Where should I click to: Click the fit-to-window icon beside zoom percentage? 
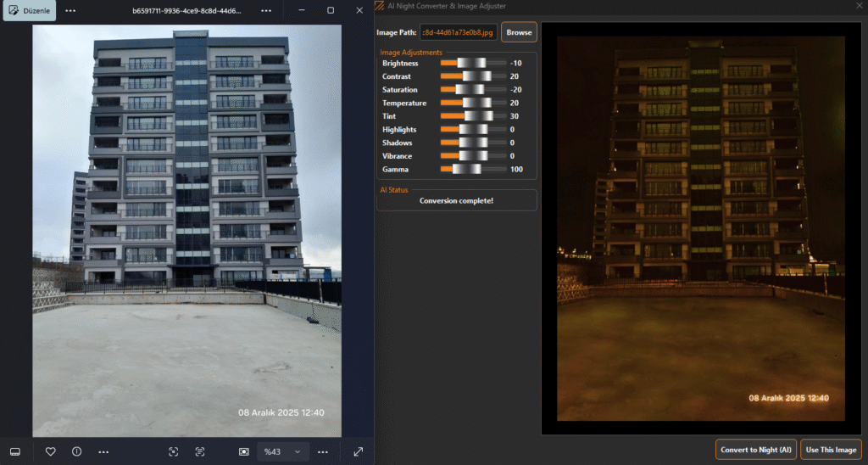coord(243,451)
